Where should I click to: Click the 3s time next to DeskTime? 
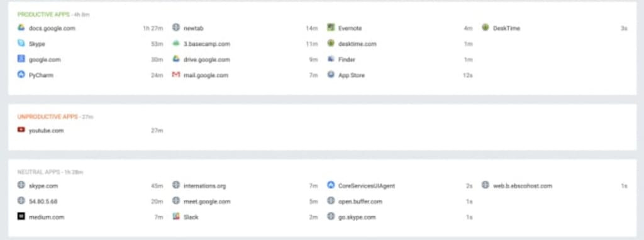tap(625, 28)
